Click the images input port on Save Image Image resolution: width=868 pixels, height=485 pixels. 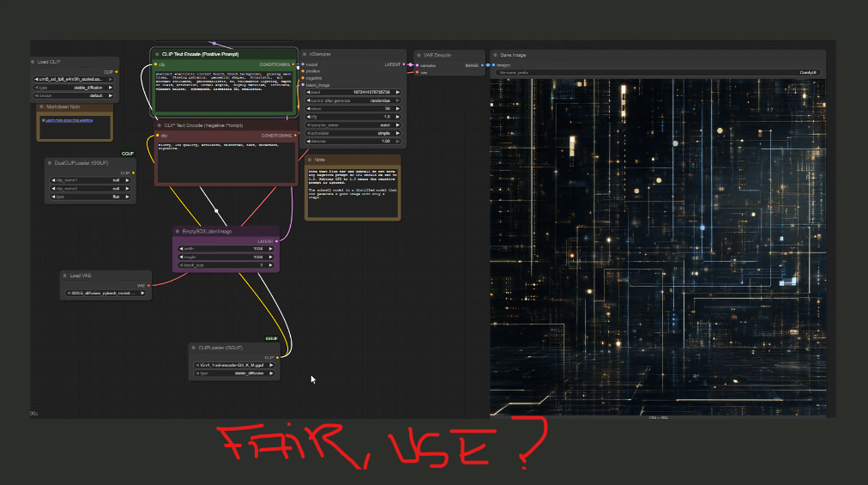(x=493, y=65)
